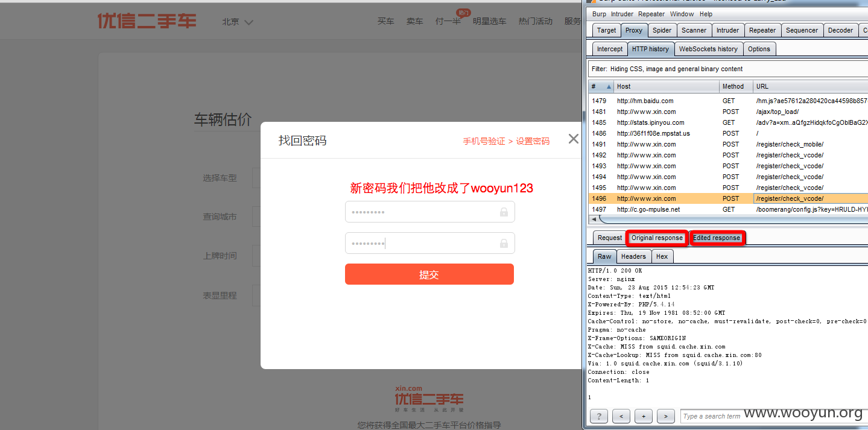Viewport: 868px width, 430px height.
Task: Click the lock icon in first password field
Action: pos(504,212)
